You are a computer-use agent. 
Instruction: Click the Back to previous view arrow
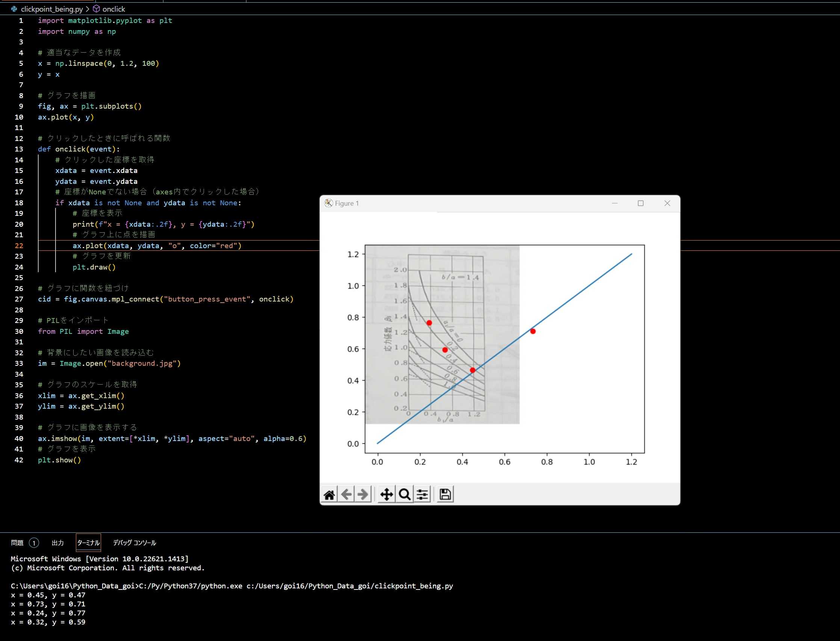click(346, 494)
